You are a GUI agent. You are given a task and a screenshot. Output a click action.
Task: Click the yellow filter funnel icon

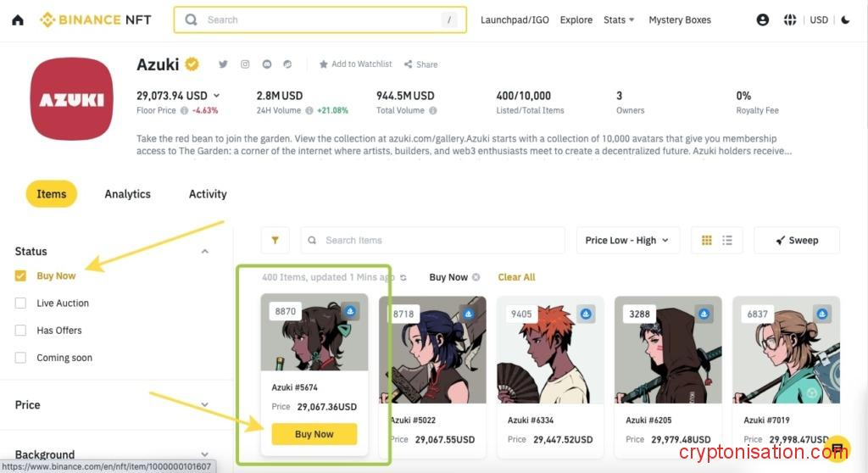(275, 241)
